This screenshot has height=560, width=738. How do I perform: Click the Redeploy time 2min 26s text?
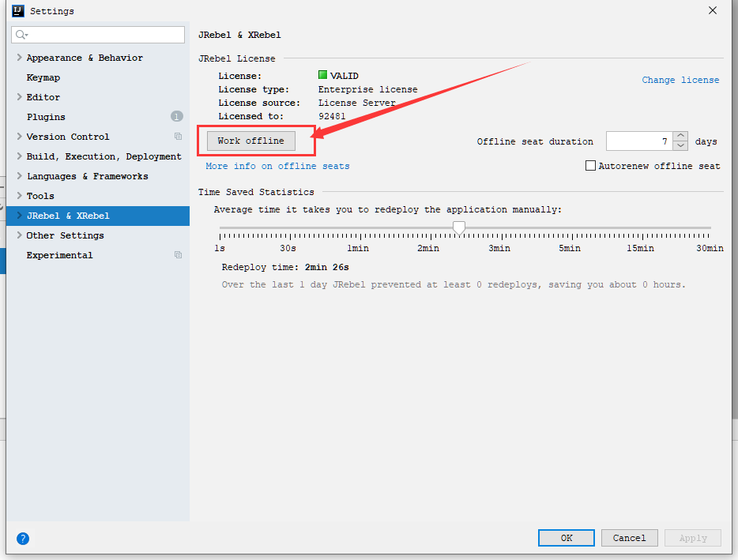pos(285,267)
